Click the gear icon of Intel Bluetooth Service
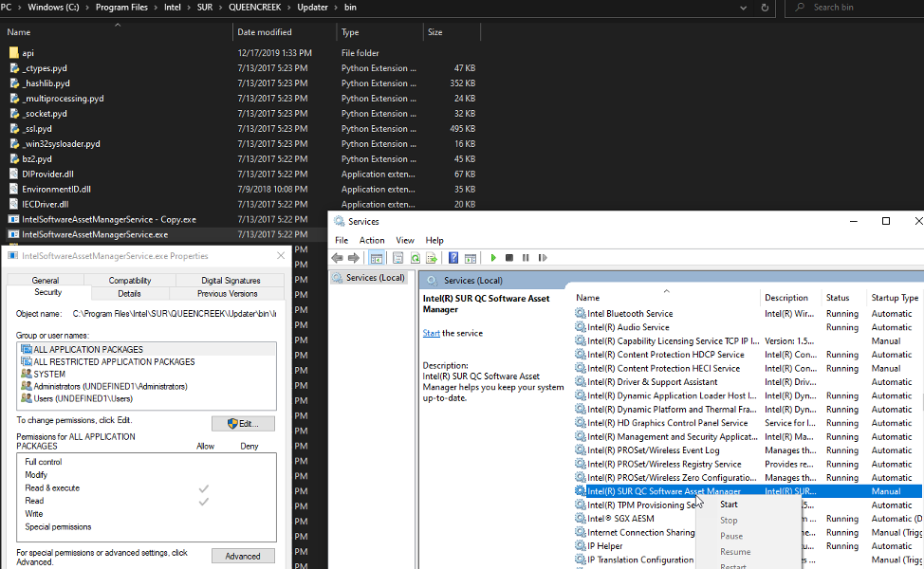Screen dimensions: 924x569 pyautogui.click(x=581, y=313)
